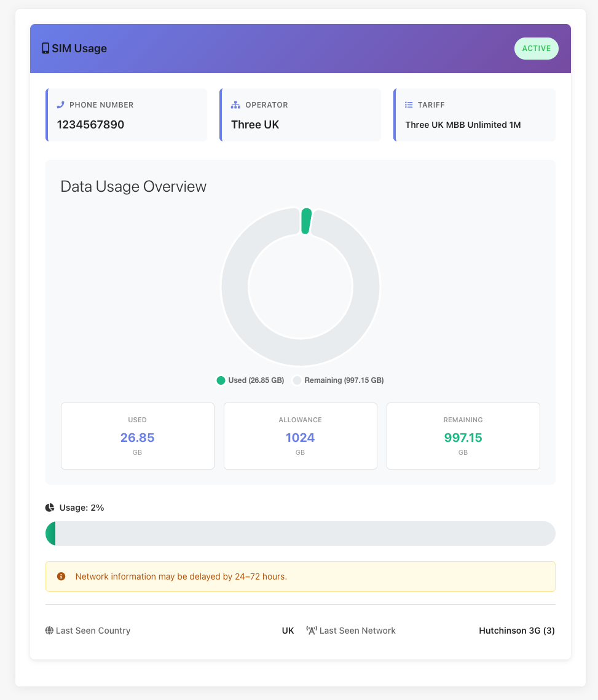The image size is (598, 700).
Task: Toggle the Used (26.85 GB) legend item
Action: point(250,380)
